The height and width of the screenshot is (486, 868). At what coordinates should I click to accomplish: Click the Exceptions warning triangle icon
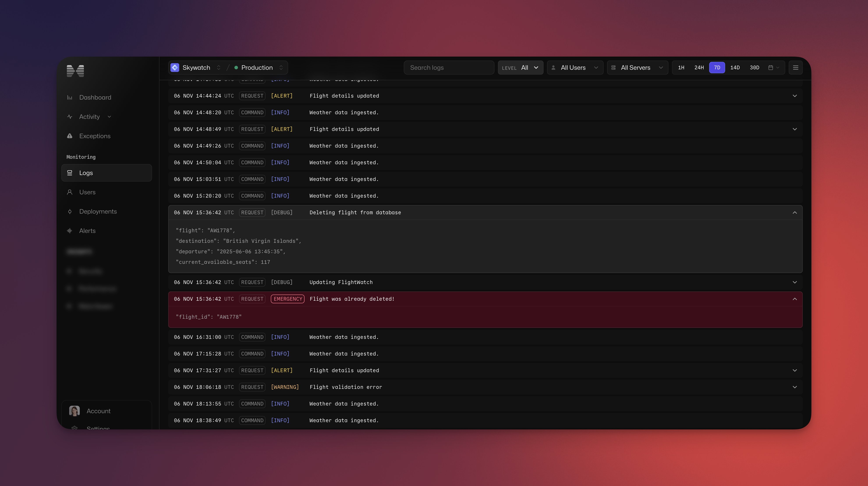(x=70, y=136)
